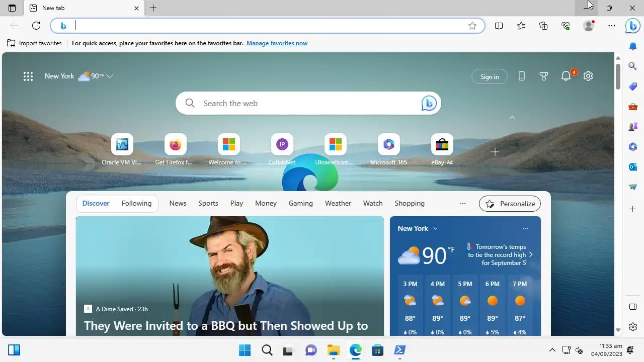
Task: Click the browser refresh button
Action: point(36,26)
